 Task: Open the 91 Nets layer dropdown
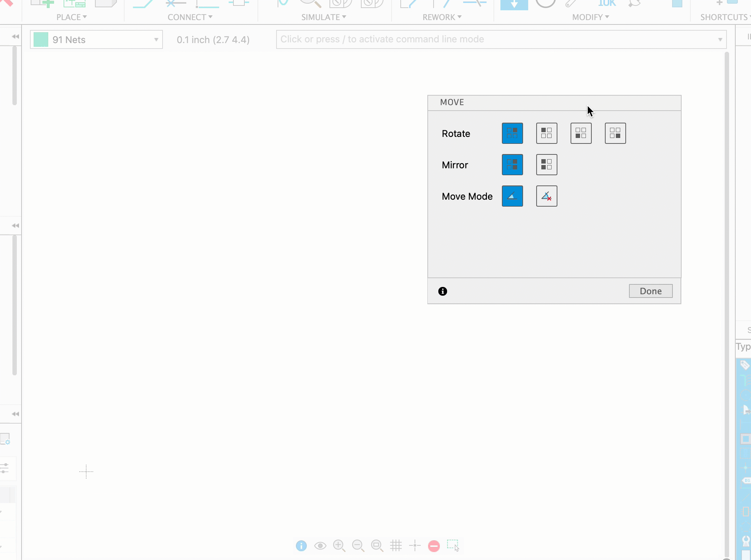(156, 39)
